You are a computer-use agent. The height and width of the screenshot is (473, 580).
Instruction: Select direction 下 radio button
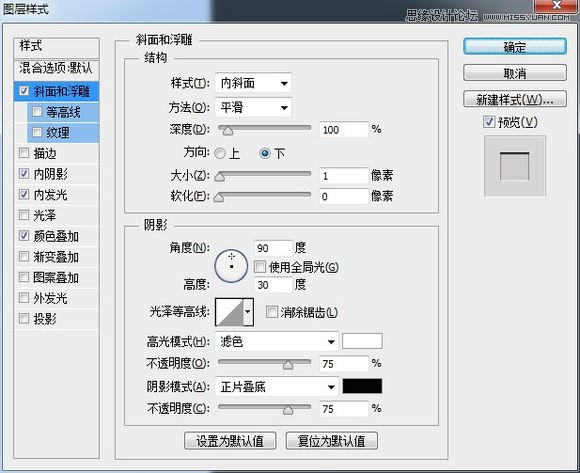click(265, 153)
